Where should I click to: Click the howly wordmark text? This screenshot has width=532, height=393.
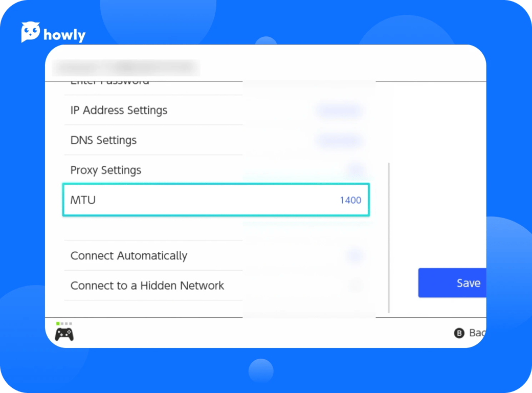tap(64, 35)
